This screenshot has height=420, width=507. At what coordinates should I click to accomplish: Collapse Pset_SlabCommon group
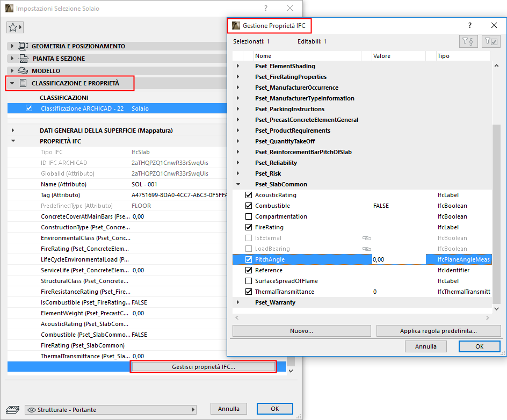click(238, 184)
